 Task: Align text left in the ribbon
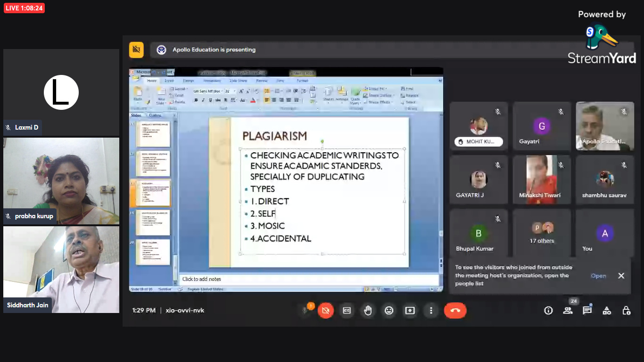[x=267, y=100]
